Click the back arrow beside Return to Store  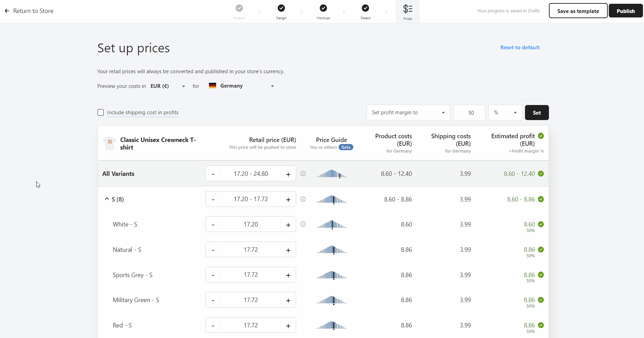click(x=7, y=11)
